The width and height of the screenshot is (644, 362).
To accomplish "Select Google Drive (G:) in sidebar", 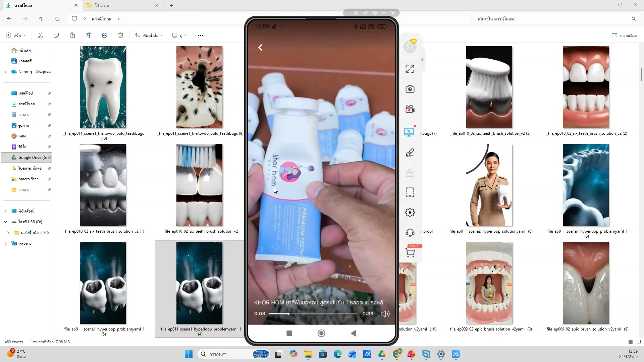I will pos(30,158).
